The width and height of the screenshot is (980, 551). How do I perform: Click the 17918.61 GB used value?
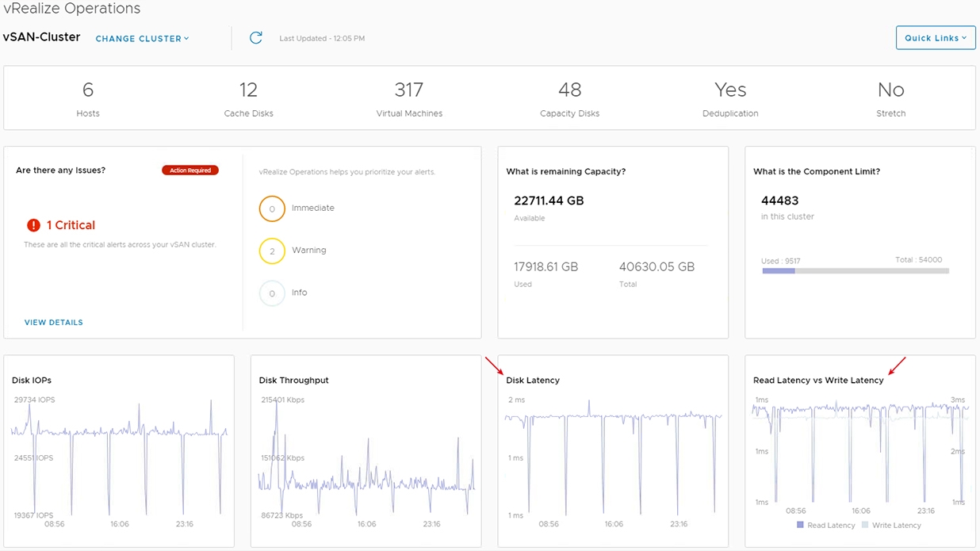click(x=546, y=267)
